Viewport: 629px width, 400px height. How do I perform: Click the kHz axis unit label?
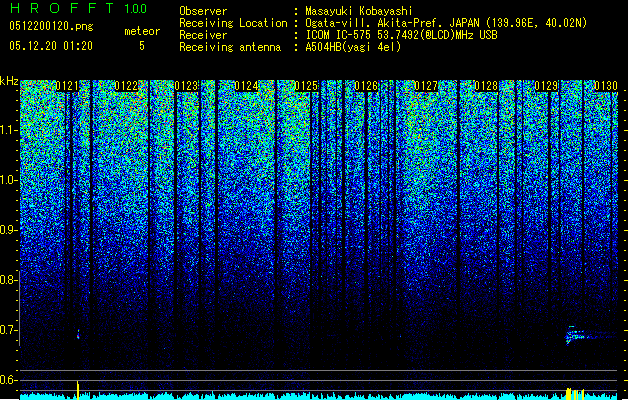[x=9, y=81]
